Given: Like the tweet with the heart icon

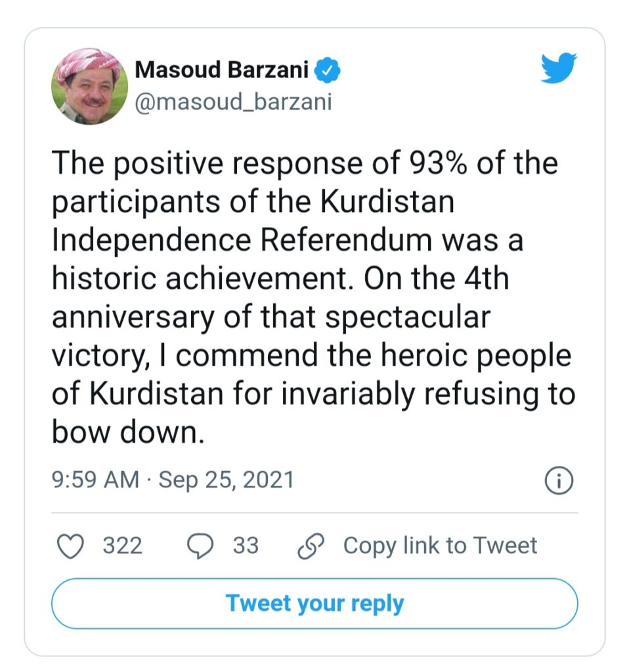Looking at the screenshot, I should (x=71, y=546).
